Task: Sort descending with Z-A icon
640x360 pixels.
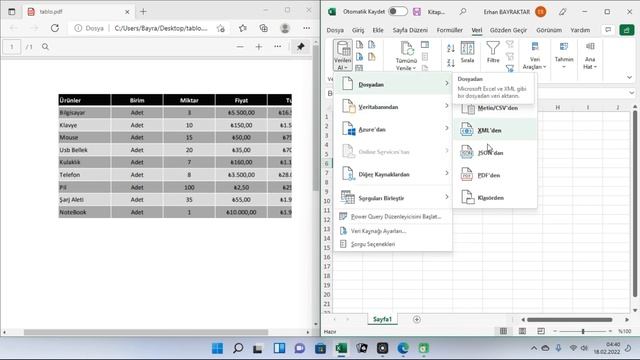Action: (x=451, y=62)
